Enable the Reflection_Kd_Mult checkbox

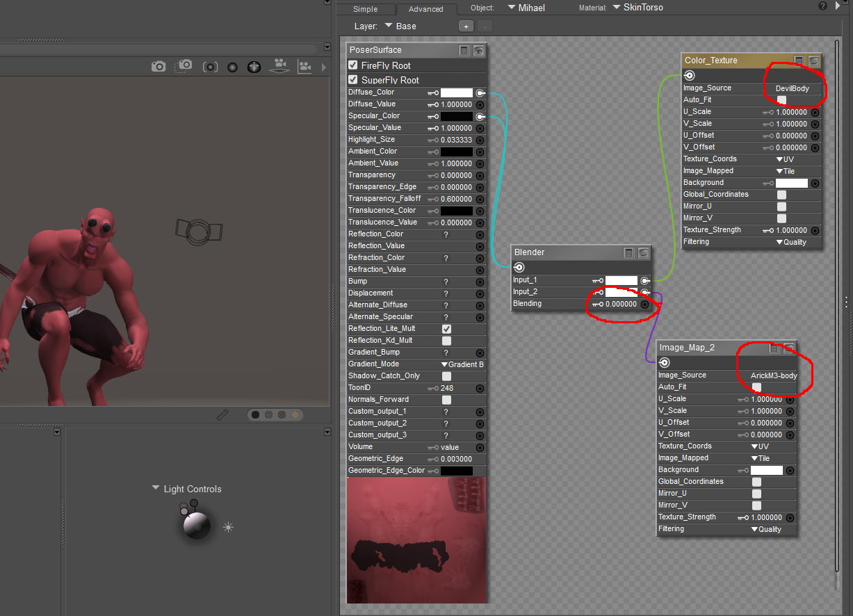coord(446,341)
